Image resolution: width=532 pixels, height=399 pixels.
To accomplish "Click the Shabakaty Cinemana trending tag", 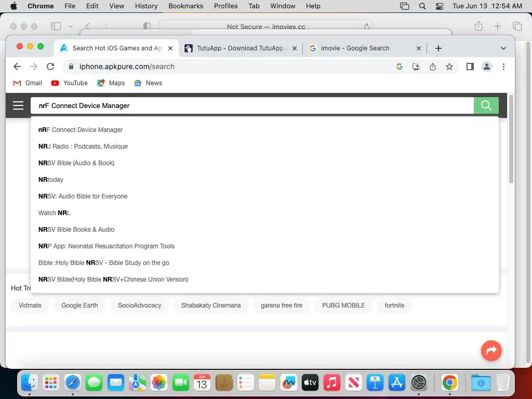I will [211, 305].
